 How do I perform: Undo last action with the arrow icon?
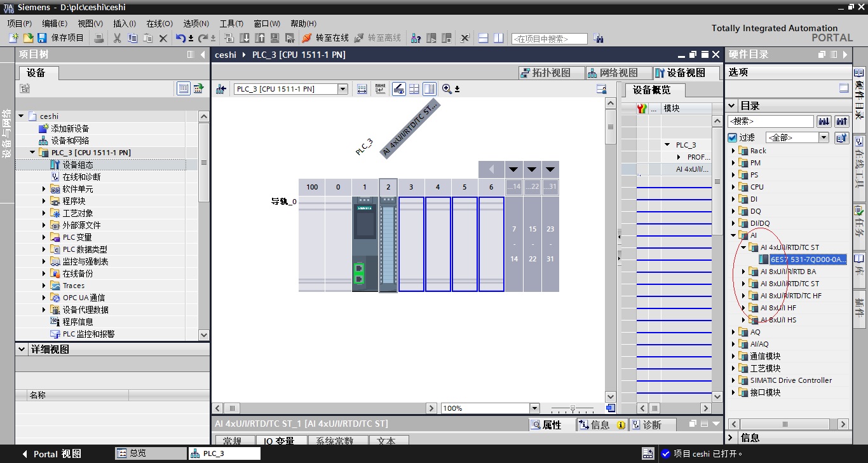click(180, 38)
